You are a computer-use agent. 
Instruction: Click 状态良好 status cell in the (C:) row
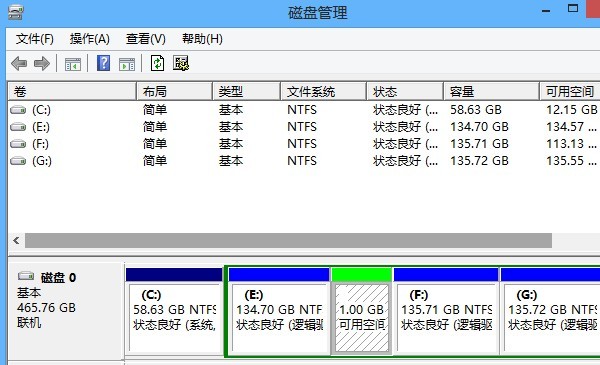point(405,110)
